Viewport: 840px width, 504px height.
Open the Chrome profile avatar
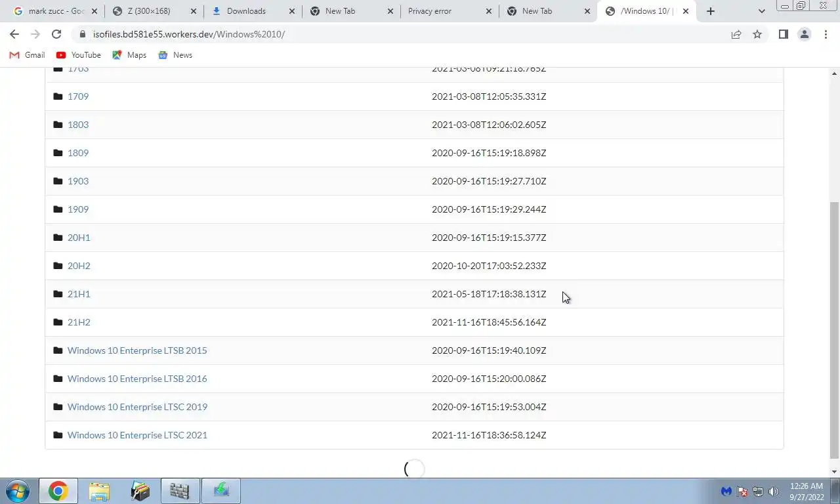coord(804,34)
